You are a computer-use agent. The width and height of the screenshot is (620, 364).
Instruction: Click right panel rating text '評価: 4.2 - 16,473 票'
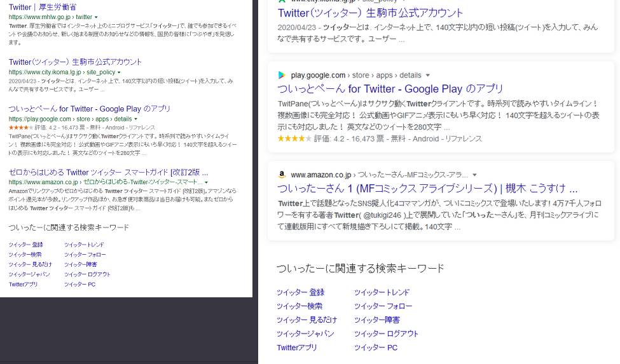(x=349, y=139)
